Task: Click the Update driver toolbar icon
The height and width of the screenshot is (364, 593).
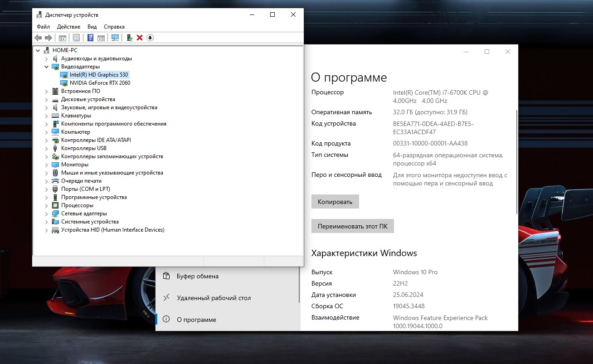Action: (x=130, y=38)
